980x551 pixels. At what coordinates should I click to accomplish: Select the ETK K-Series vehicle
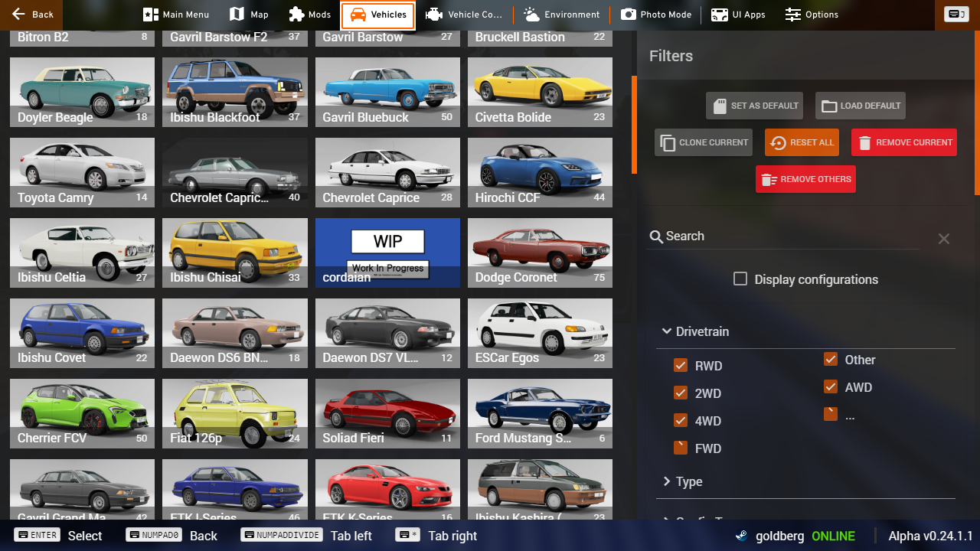tap(387, 490)
